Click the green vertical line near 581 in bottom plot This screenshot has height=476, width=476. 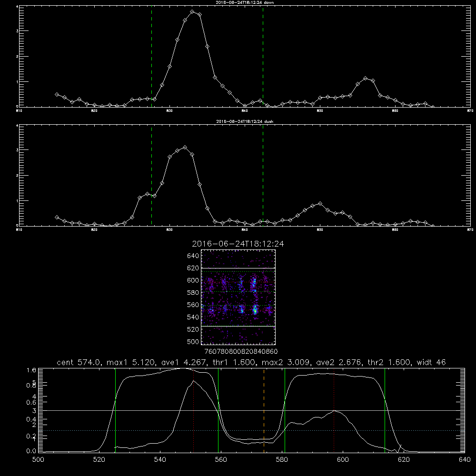(x=285, y=410)
